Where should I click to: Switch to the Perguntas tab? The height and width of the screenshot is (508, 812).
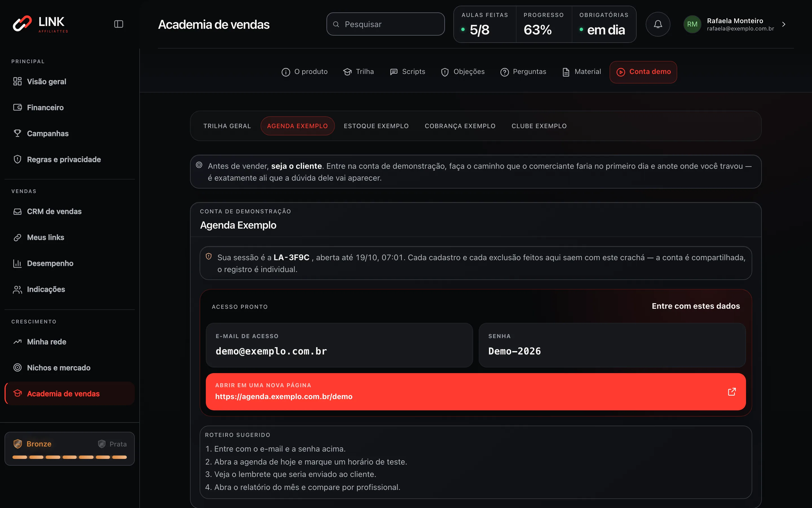click(x=523, y=72)
